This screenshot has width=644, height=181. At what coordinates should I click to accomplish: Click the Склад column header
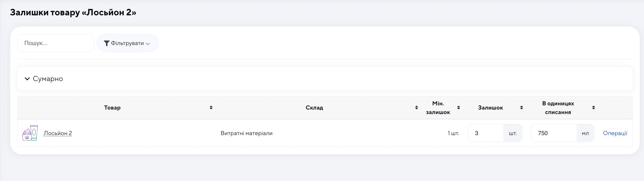[x=314, y=107]
